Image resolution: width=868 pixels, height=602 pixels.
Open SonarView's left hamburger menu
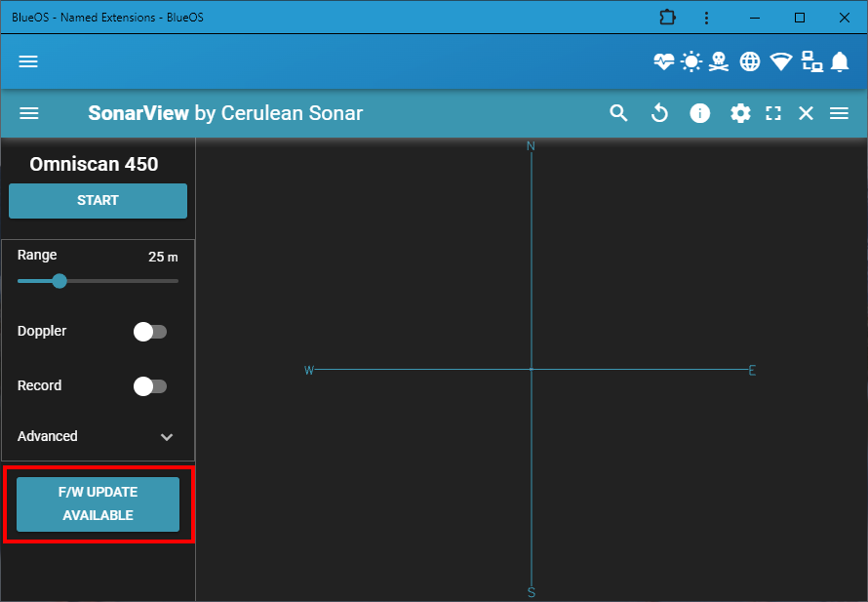[x=28, y=113]
